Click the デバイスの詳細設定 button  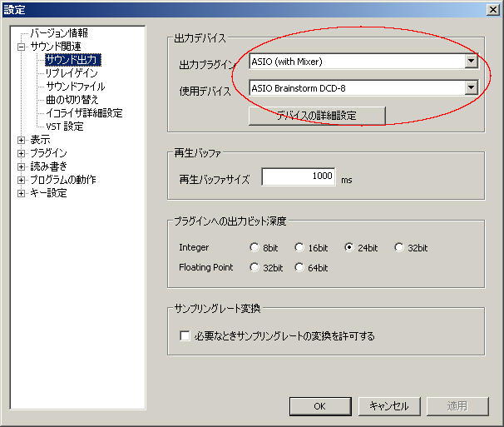(317, 116)
